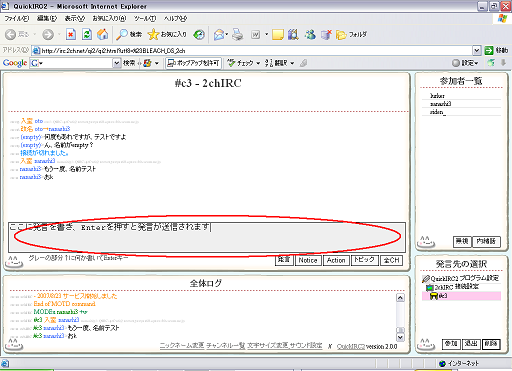This screenshot has height=371, width=512.
Task: Click the message input text area
Action: 207,237
